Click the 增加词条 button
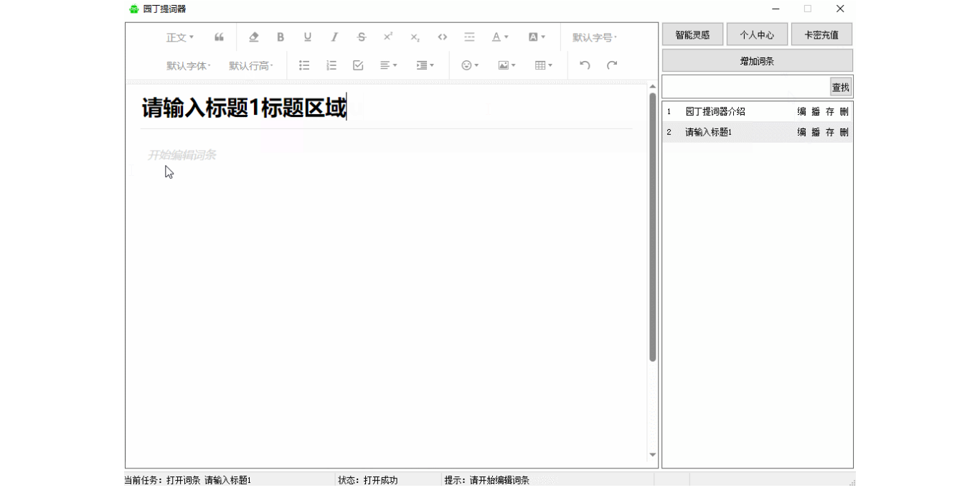 pos(757,61)
